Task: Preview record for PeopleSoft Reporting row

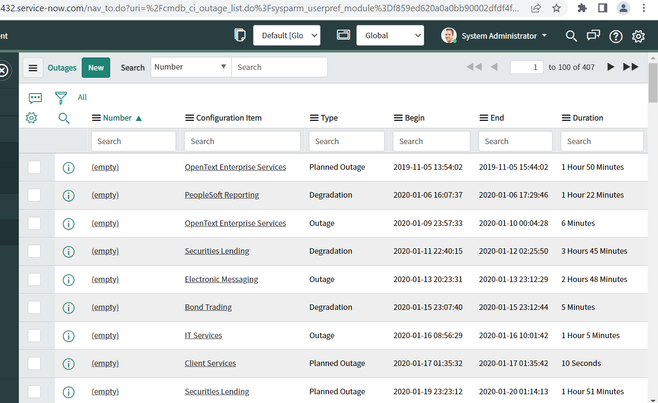Action: click(68, 196)
